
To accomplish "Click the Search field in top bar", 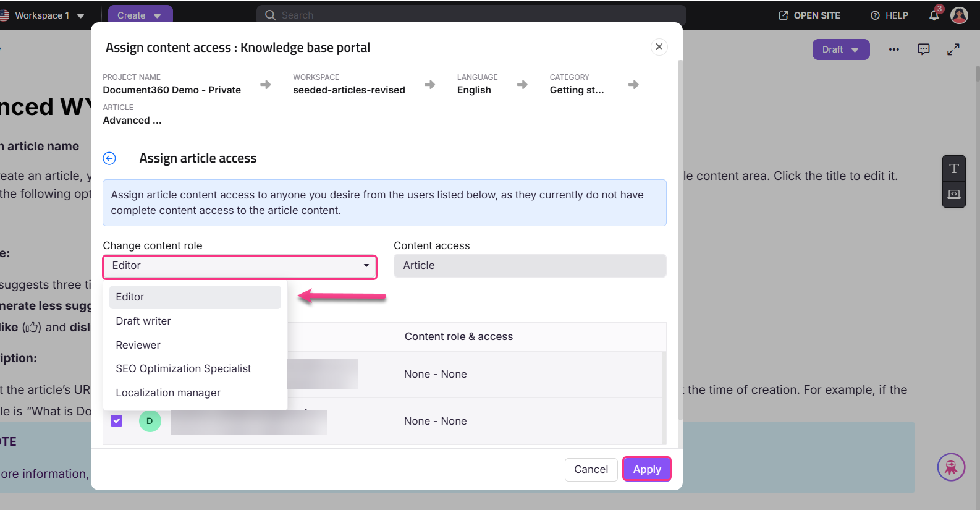I will pos(471,15).
